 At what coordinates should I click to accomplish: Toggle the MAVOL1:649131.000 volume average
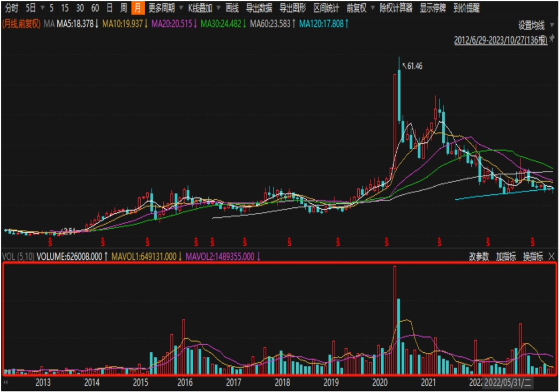pyautogui.click(x=147, y=257)
